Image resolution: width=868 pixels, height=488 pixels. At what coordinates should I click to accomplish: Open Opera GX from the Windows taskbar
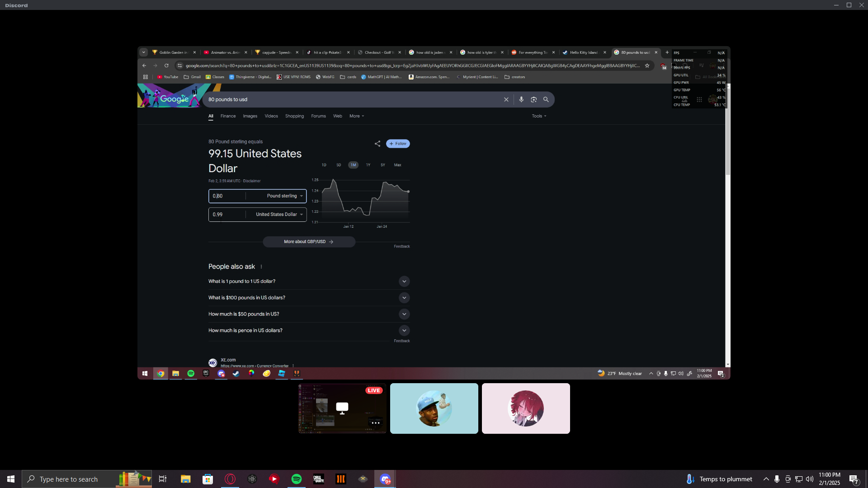click(230, 479)
